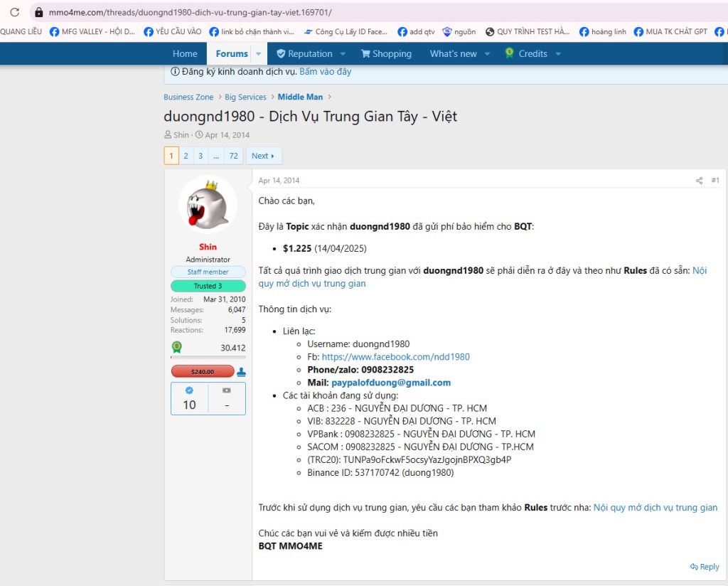The width and height of the screenshot is (728, 586).
Task: Click the red $240.00 progress bar
Action: pyautogui.click(x=203, y=371)
